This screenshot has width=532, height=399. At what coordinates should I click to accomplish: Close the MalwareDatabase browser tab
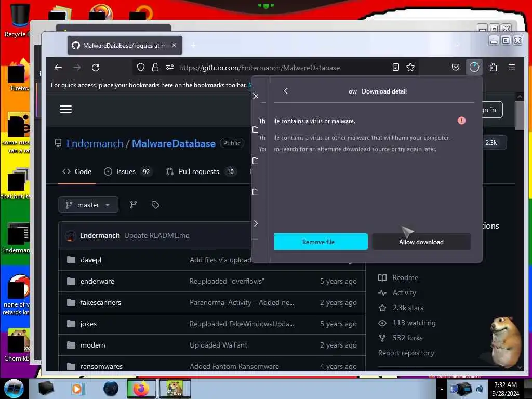(x=174, y=45)
